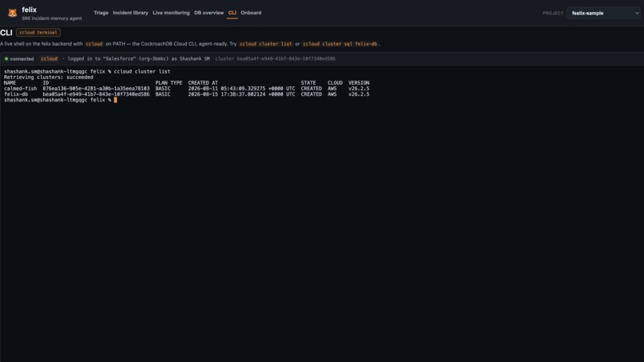Viewport: 644px width, 362px height.
Task: Switch to Live monitoring tab
Action: 171,13
